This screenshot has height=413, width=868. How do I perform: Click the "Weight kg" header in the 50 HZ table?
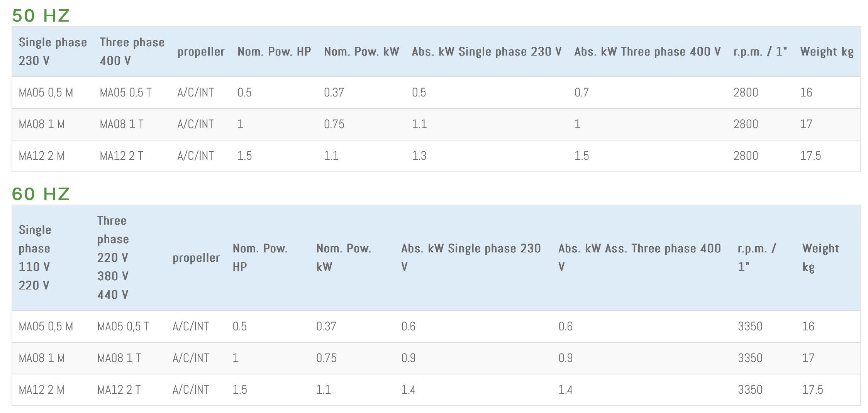(x=827, y=52)
